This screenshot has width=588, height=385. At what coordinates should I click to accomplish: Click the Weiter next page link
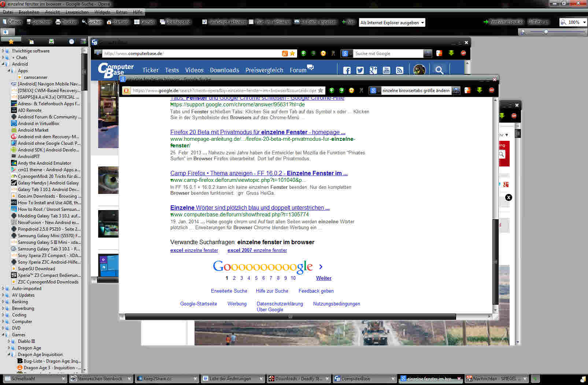pyautogui.click(x=324, y=278)
